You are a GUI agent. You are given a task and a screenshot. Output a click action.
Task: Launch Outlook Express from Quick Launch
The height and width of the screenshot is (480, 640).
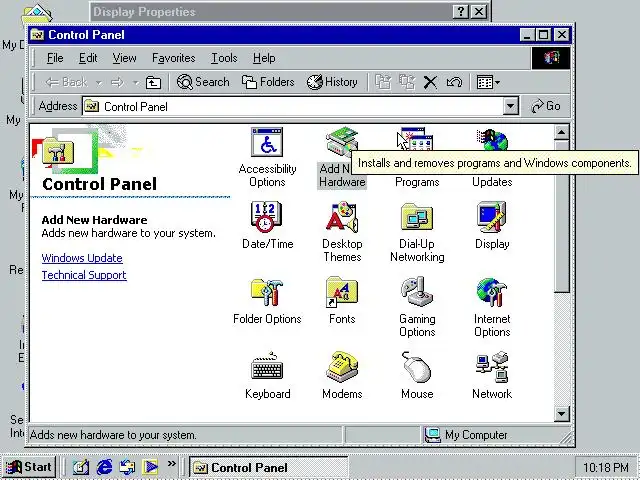pyautogui.click(x=127, y=467)
